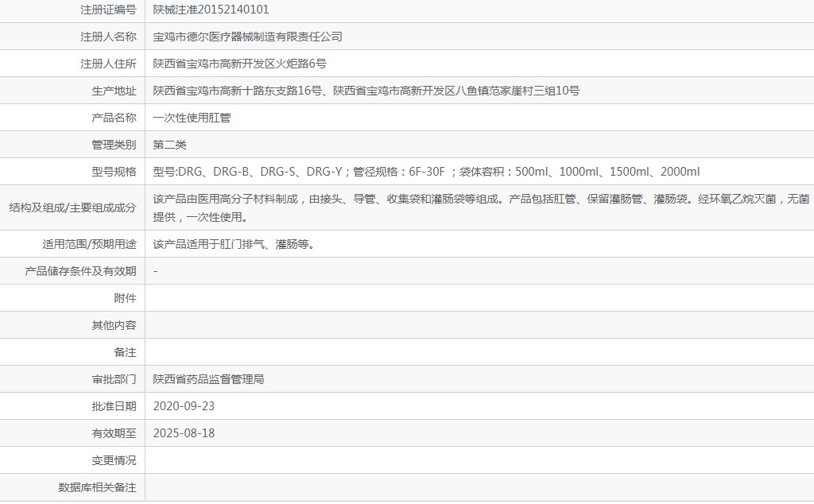Click management class value 第二类
Viewport: 814px width, 504px height.
click(170, 145)
